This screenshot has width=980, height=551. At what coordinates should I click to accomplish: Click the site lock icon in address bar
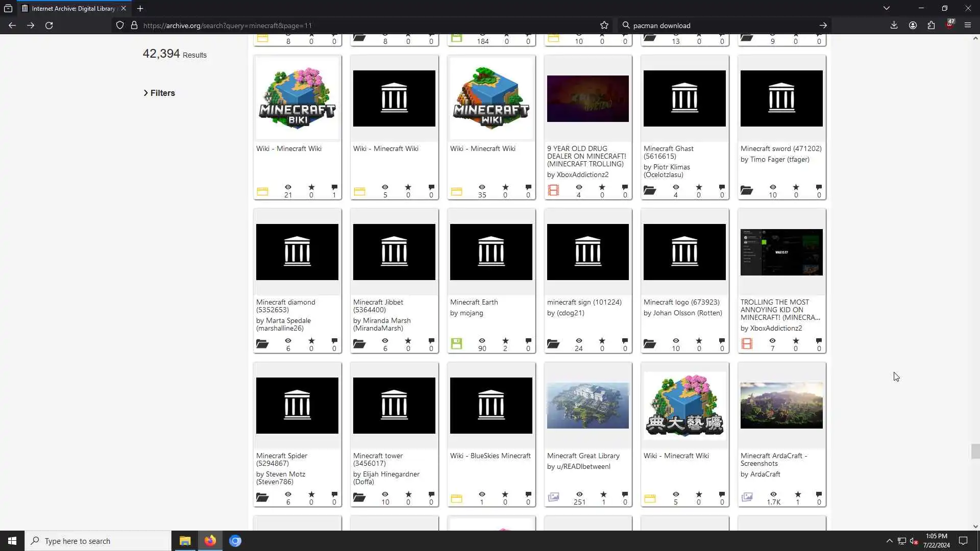click(x=134, y=26)
